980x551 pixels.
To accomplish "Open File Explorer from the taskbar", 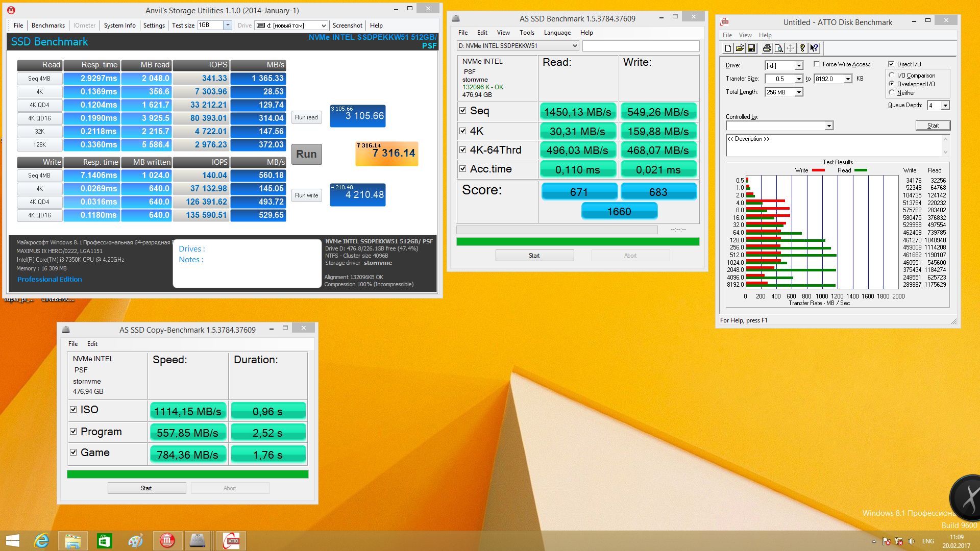I will [72, 541].
